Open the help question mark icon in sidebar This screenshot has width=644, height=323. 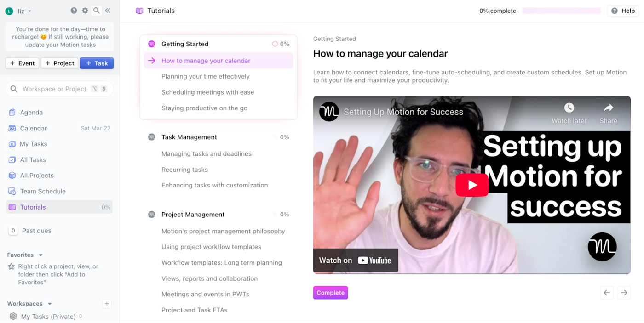[74, 11]
